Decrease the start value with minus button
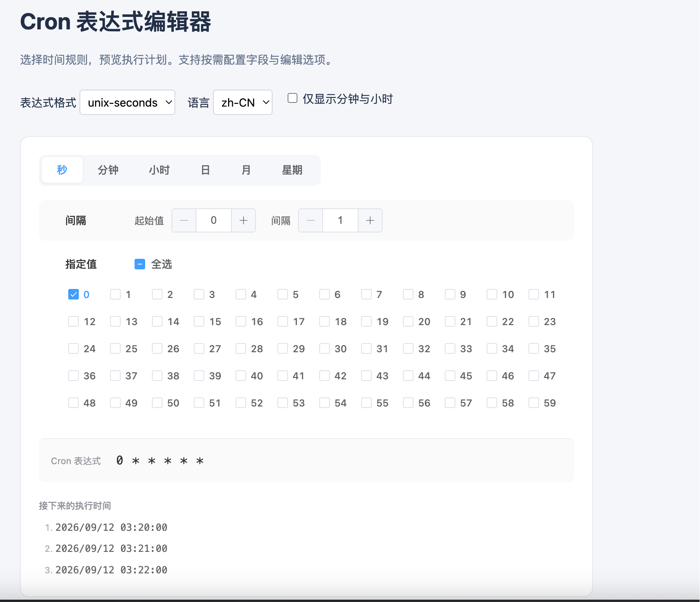This screenshot has height=602, width=700. 184,220
